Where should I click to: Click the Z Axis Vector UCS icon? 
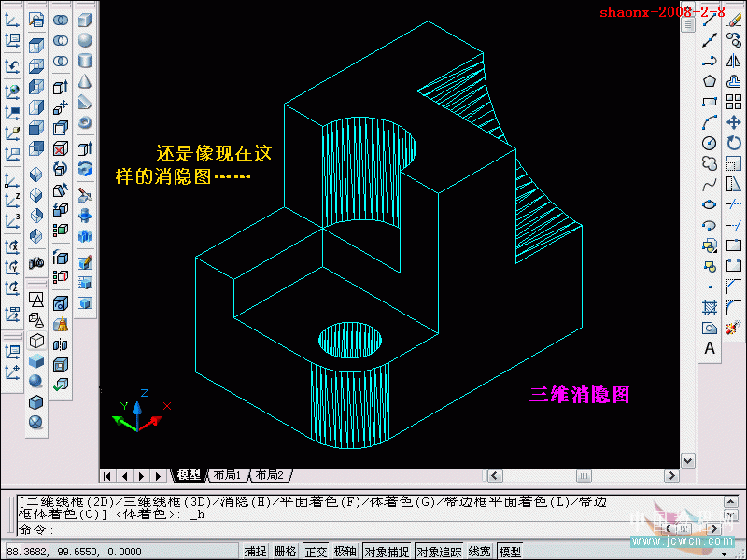click(x=12, y=201)
